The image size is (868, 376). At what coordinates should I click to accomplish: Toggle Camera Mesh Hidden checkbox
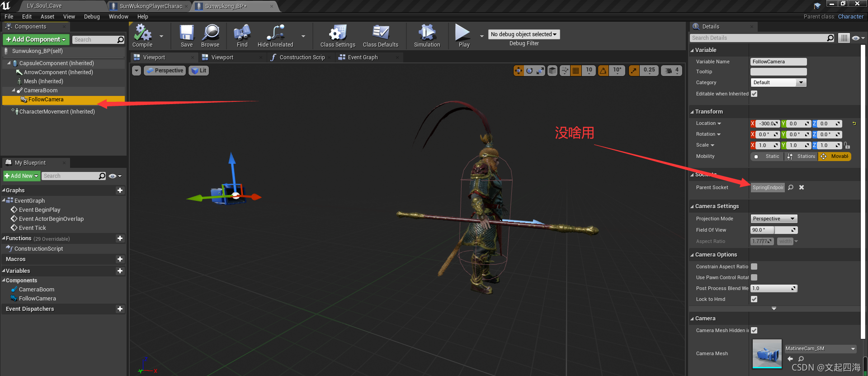(754, 330)
